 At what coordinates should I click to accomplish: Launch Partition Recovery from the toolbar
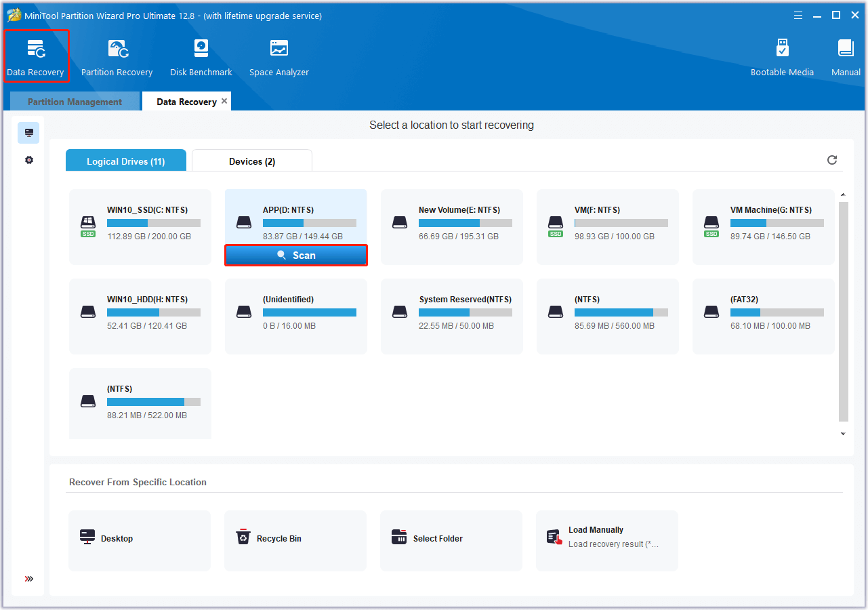[117, 56]
